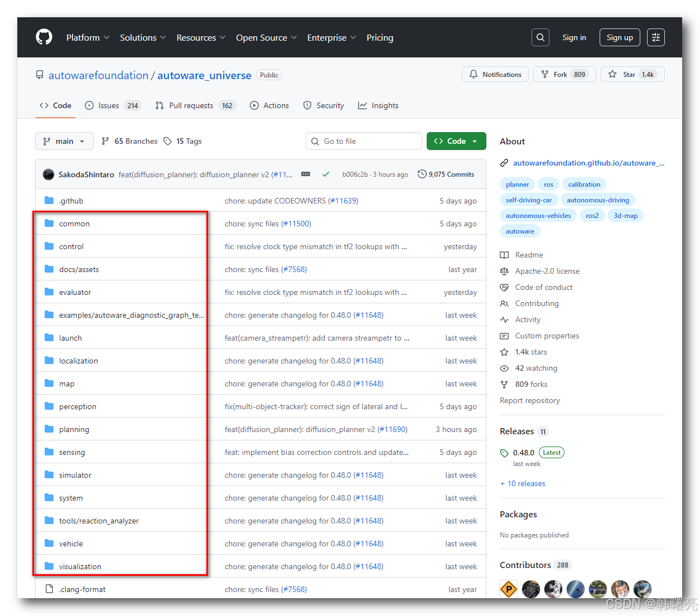
Task: Click the Go to file search field
Action: (x=364, y=141)
